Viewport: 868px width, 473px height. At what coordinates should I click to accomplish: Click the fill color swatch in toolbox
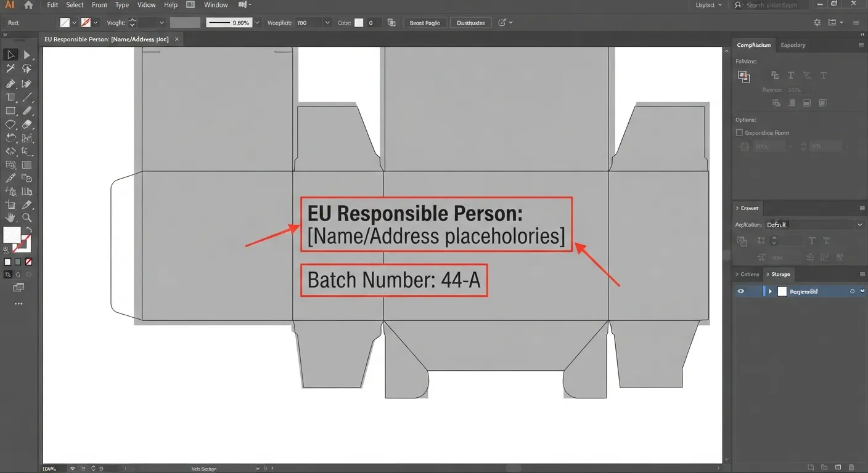tap(12, 235)
